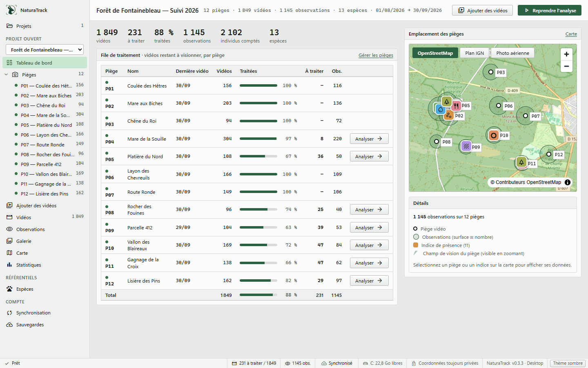
Task: Select the pink fork-and-knife marker on map
Action: tap(456, 106)
